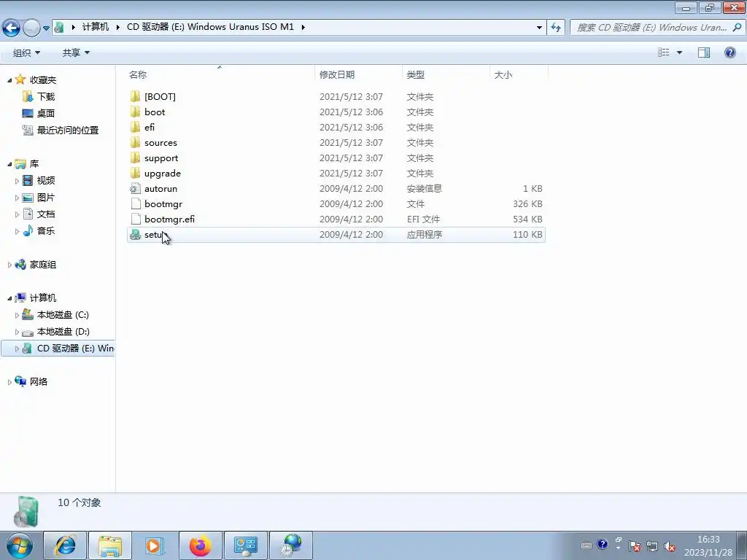This screenshot has width=747, height=560.
Task: Select the bootmgr.efi file icon
Action: (135, 219)
